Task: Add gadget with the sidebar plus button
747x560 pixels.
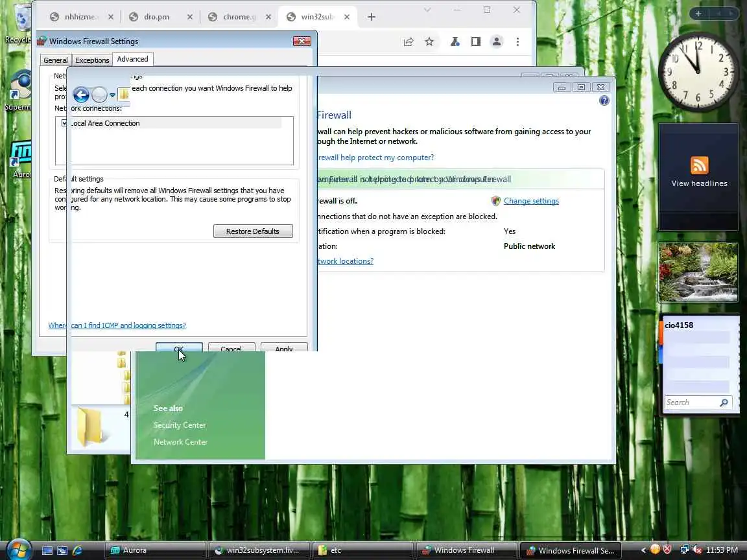Action: [698, 14]
